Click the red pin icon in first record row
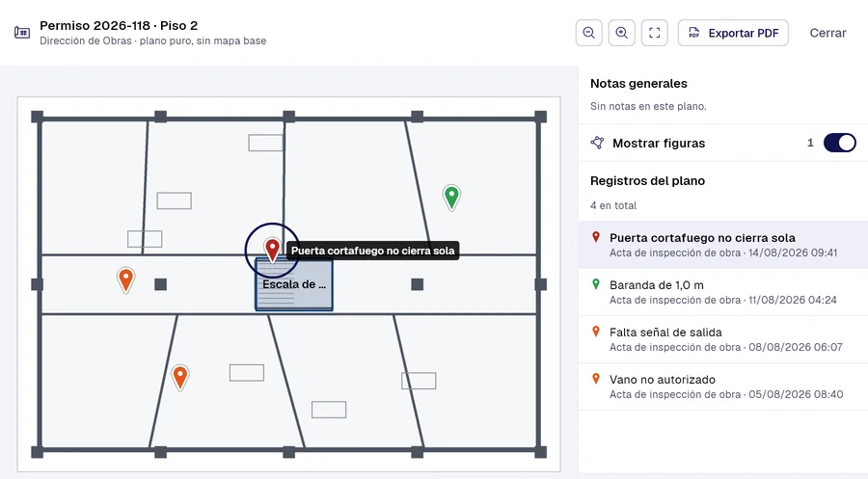 pyautogui.click(x=596, y=237)
